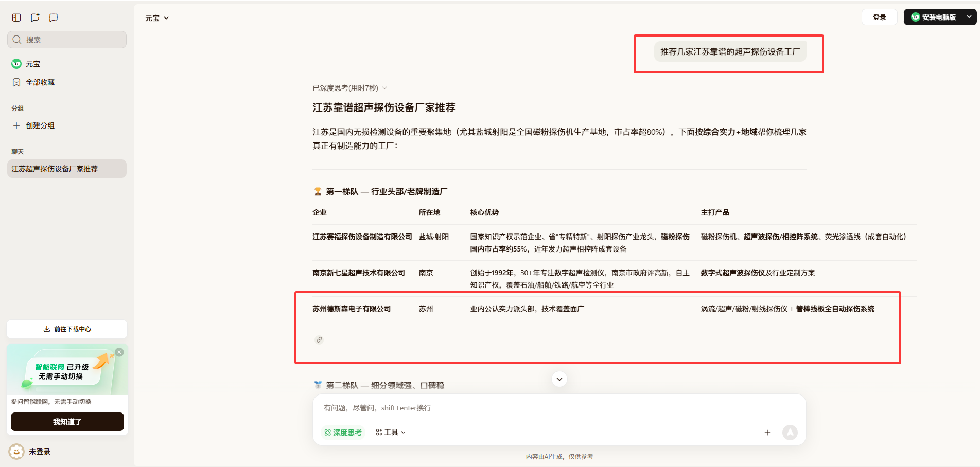
Task: Click the 核心优势 column header
Action: click(485, 212)
